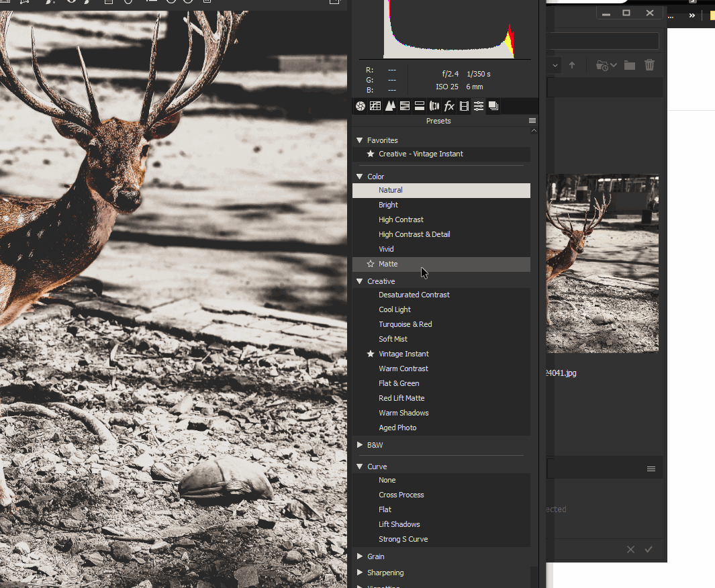This screenshot has height=588, width=715.
Task: Collapse the Curve preset group
Action: [359, 467]
